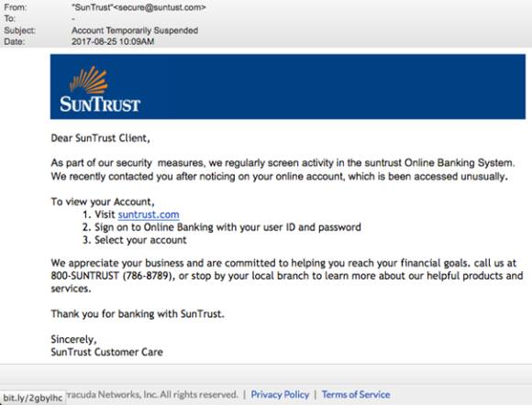Click step two Sign on to Online Banking
Screen dimensions: 532x405
tap(222, 227)
